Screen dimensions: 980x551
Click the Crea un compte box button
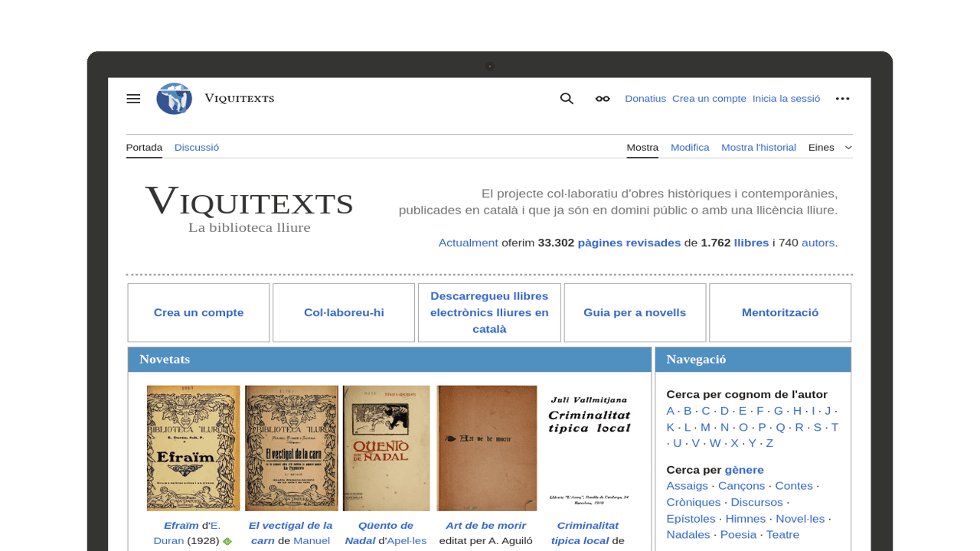[x=198, y=312]
